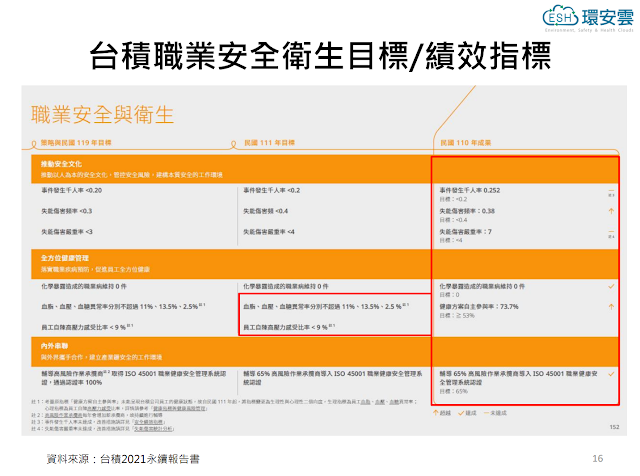Click the subtitle 與外界攜手合作，建立產業鏈安全的工作環境

[101, 357]
